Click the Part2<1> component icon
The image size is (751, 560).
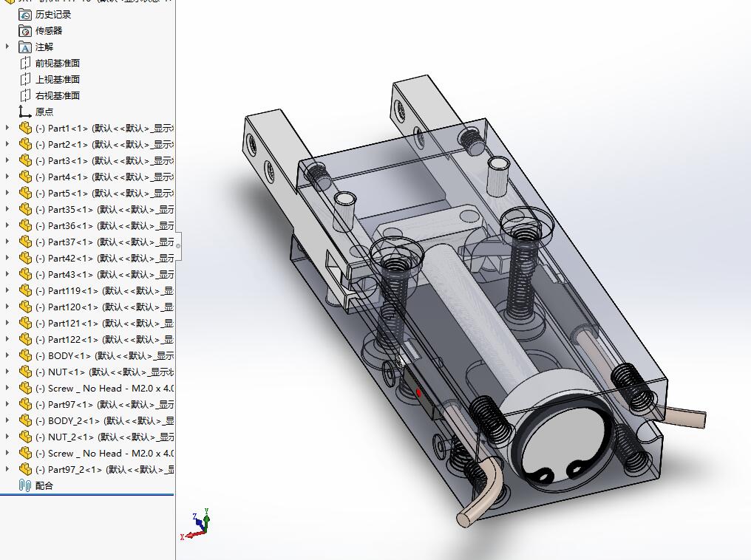25,145
